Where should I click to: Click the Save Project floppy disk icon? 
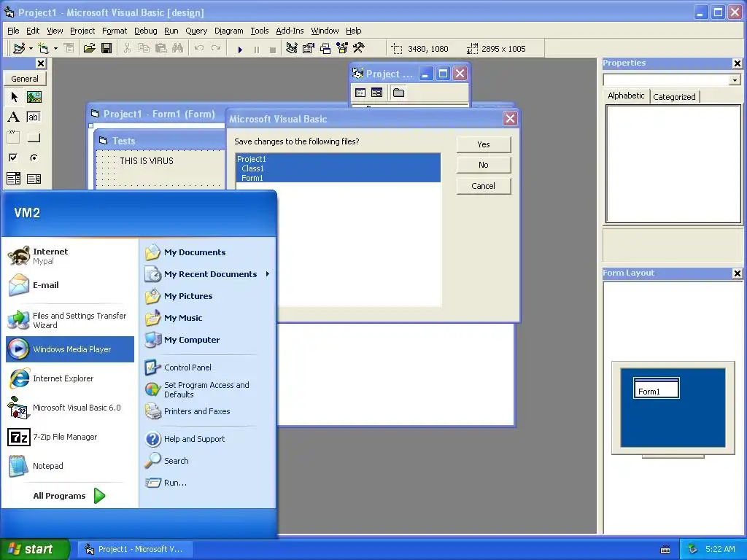coord(107,49)
